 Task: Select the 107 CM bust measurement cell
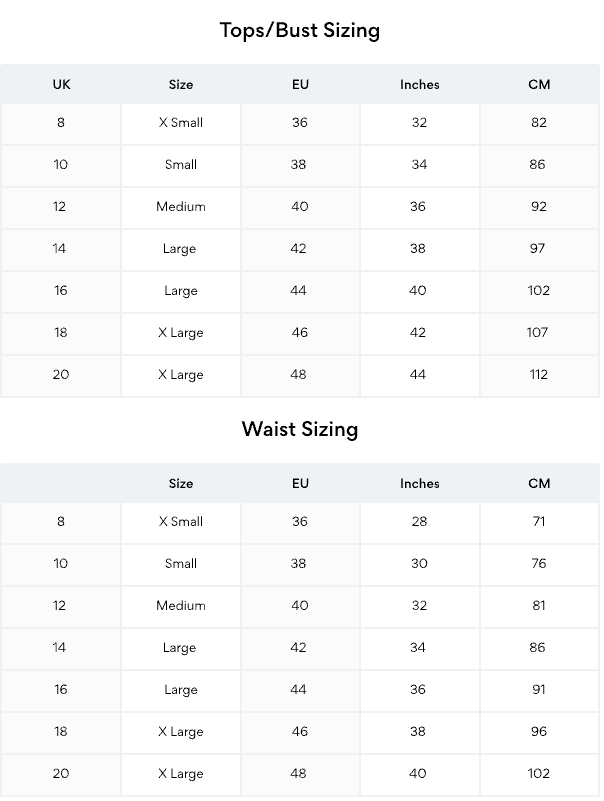click(538, 333)
